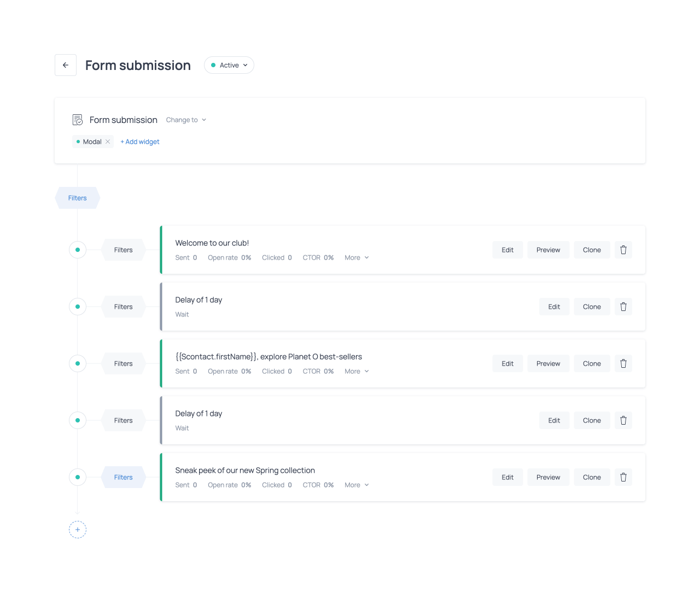Add a new step with plus circle
This screenshot has width=700, height=593.
pos(78,530)
